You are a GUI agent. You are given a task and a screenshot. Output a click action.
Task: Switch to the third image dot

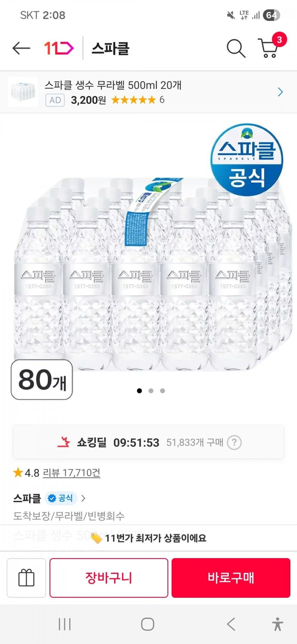[162, 391]
